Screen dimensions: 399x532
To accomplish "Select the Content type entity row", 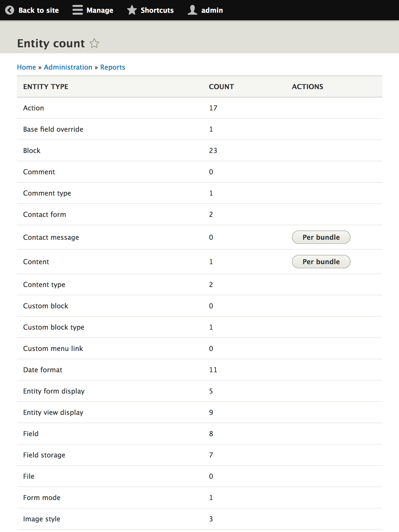I will 44,284.
